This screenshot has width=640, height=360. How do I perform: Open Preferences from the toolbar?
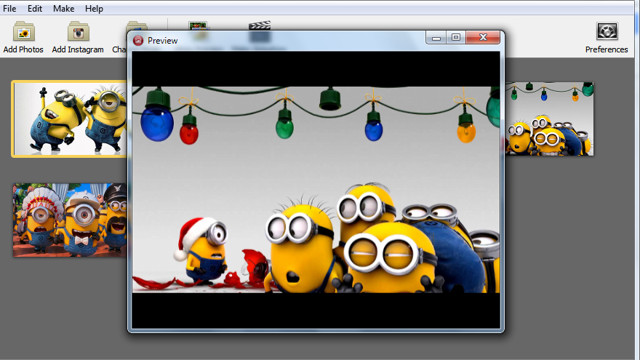607,38
